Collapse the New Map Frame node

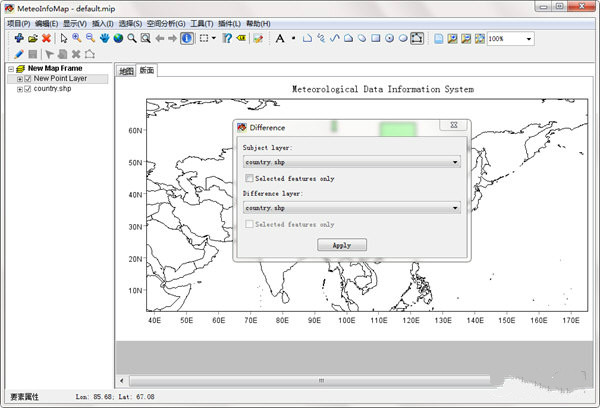click(x=10, y=69)
